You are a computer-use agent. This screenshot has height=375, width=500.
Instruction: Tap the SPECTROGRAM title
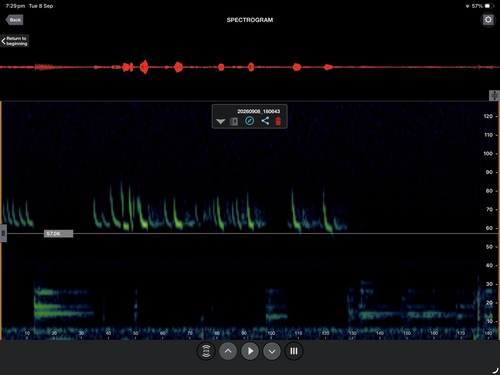pos(250,20)
